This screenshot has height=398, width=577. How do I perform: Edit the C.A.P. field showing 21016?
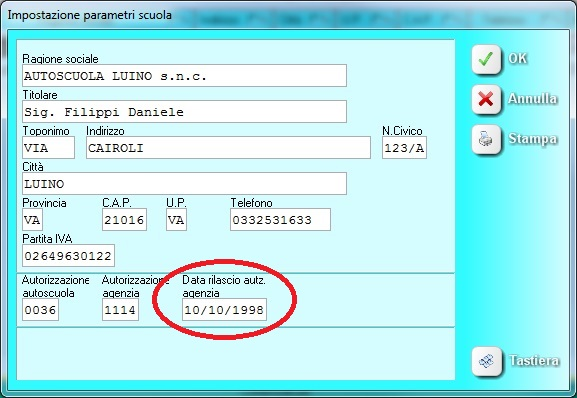124,220
